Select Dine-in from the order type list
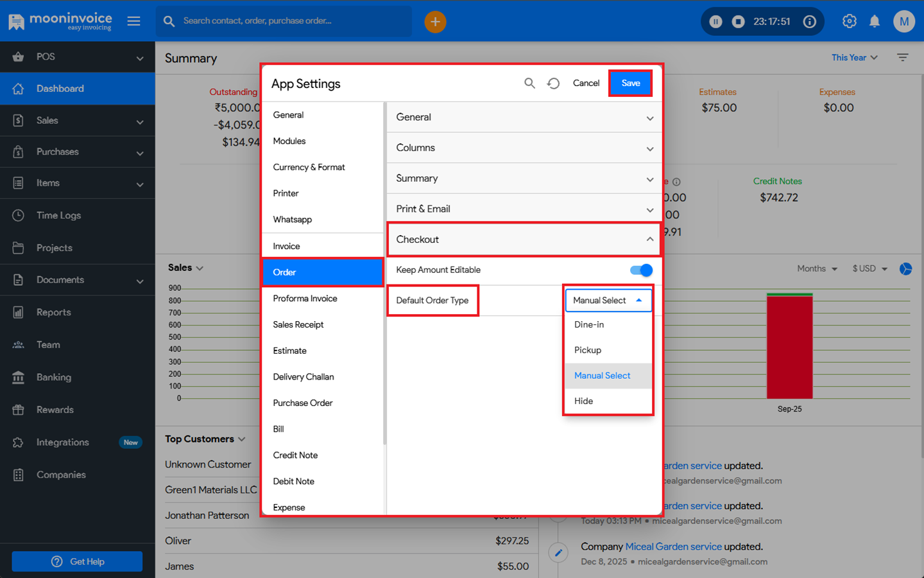The image size is (924, 578). (589, 324)
